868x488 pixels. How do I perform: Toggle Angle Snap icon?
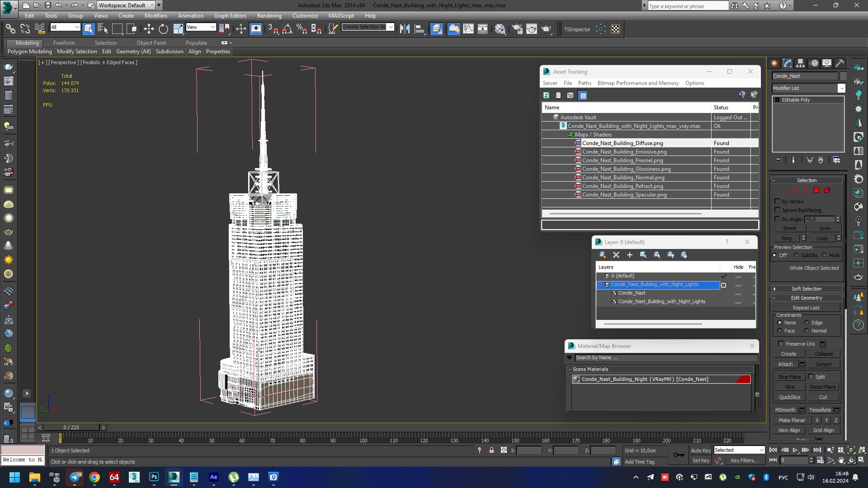pyautogui.click(x=287, y=29)
